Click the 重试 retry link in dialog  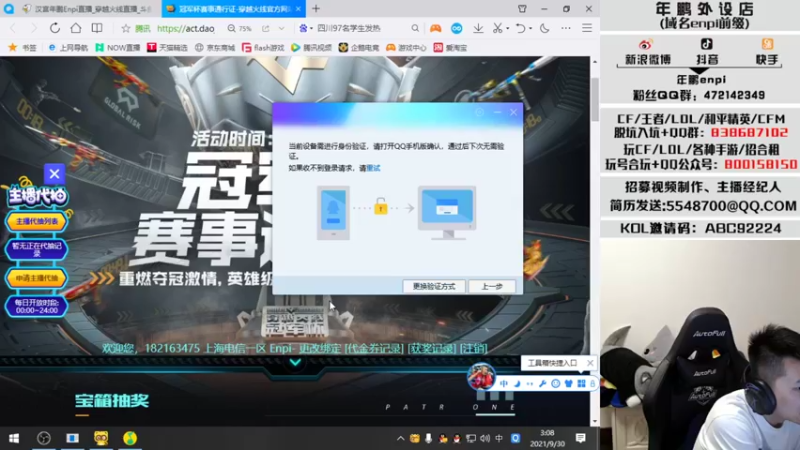pos(373,168)
